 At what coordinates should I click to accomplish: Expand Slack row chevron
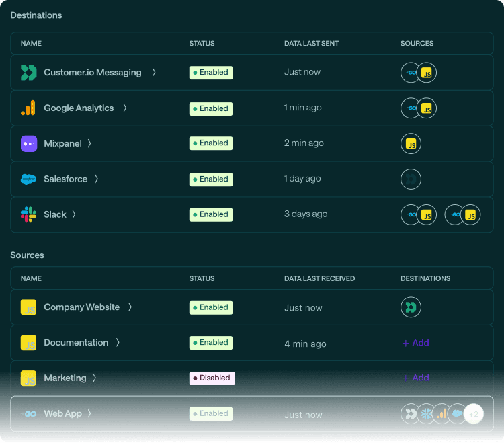[x=74, y=214]
